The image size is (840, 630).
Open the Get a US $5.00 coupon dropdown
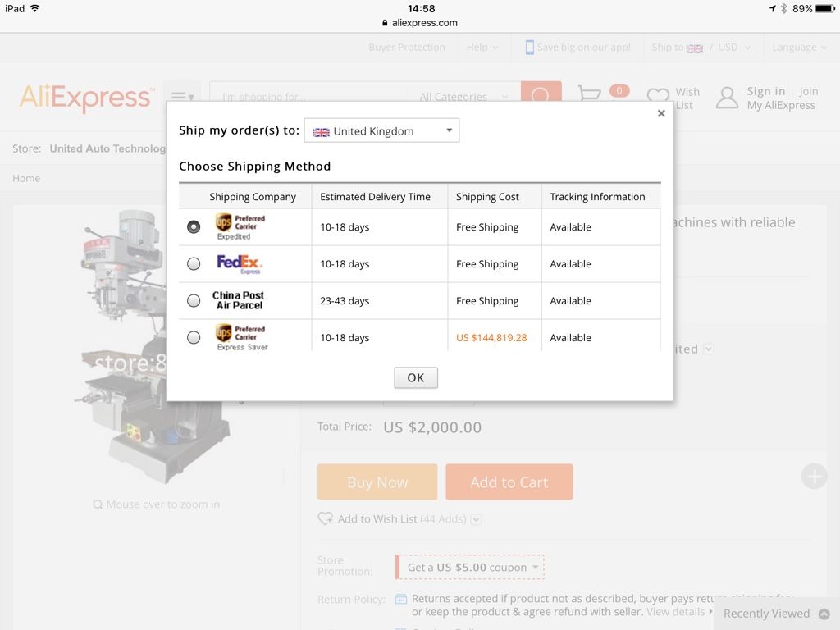470,568
